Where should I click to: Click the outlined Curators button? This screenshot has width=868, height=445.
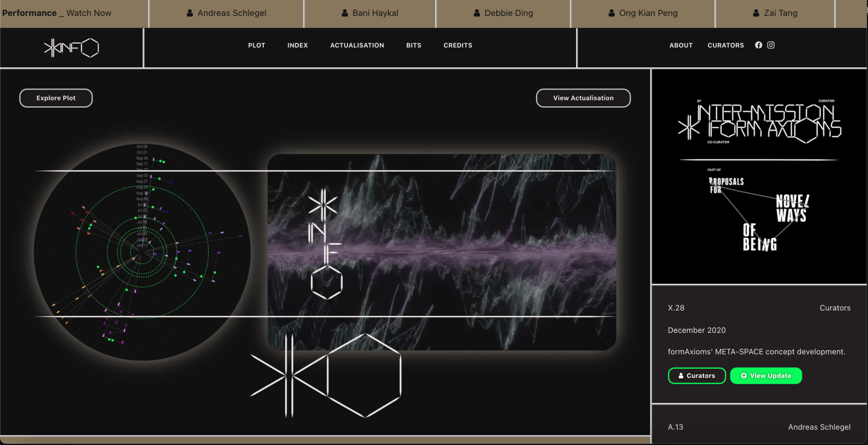[x=697, y=376]
